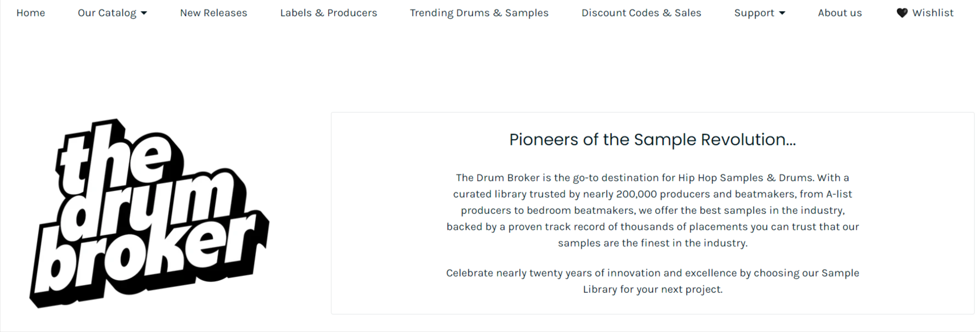Select Home in the navigation bar
The width and height of the screenshot is (980, 332).
pos(31,13)
